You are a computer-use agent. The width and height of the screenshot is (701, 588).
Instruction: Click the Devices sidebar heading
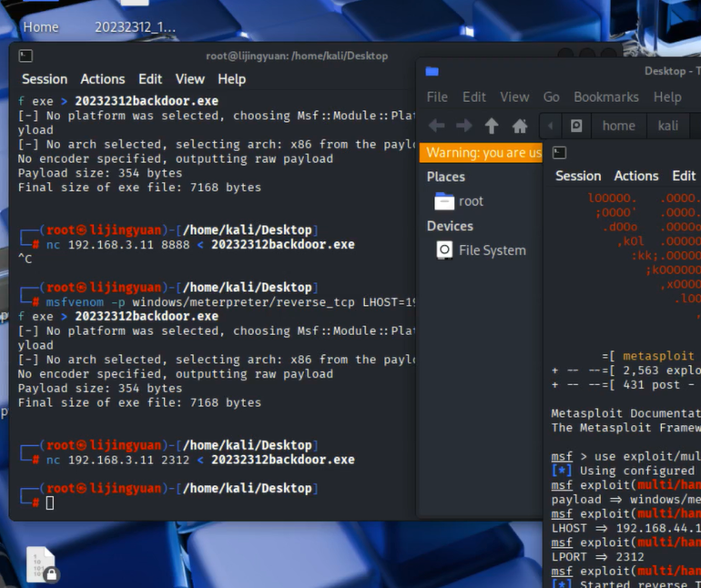tap(450, 227)
